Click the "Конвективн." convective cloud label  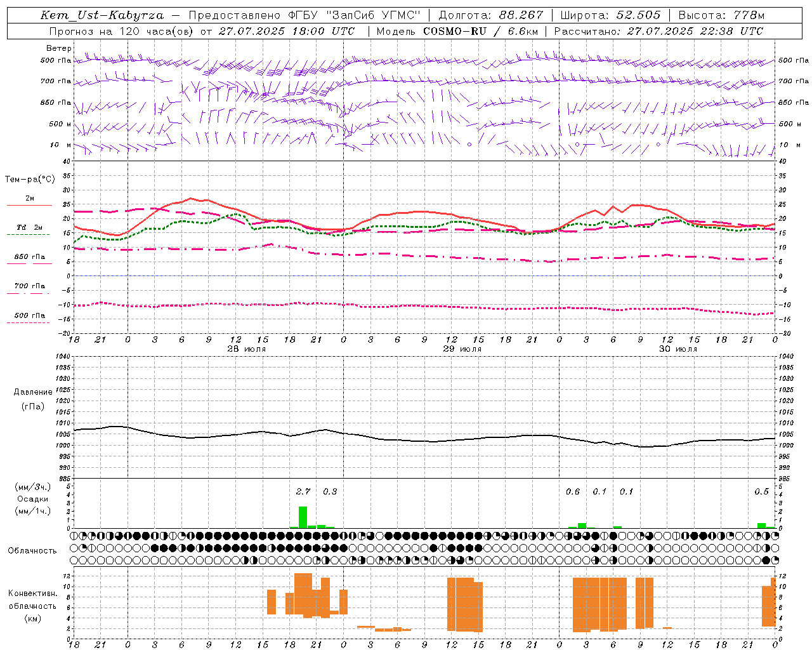tap(32, 594)
